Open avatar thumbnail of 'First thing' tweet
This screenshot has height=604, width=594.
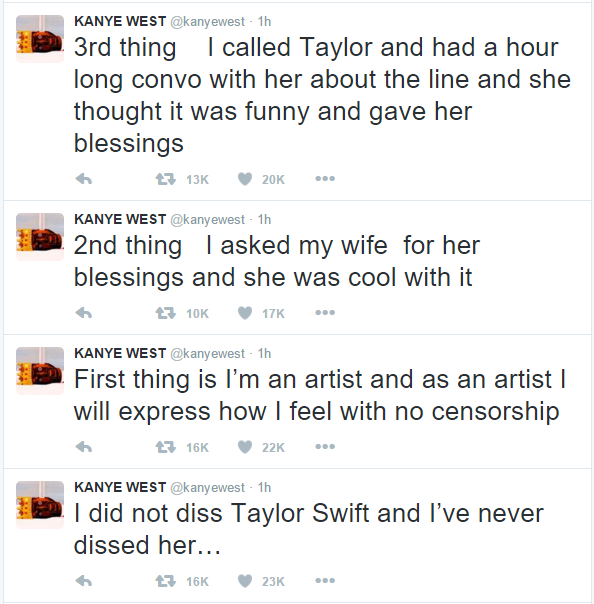coord(40,371)
